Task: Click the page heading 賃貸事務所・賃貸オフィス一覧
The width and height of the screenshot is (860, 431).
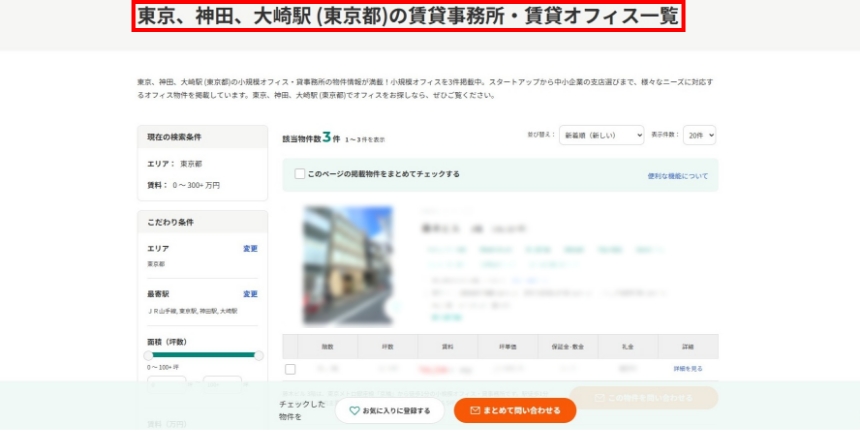Action: tap(408, 17)
